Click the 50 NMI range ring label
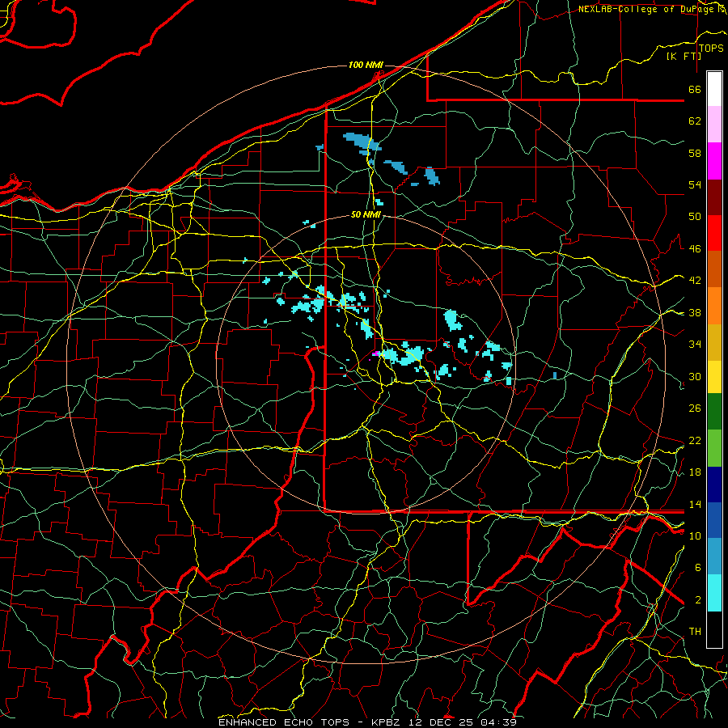 click(366, 214)
